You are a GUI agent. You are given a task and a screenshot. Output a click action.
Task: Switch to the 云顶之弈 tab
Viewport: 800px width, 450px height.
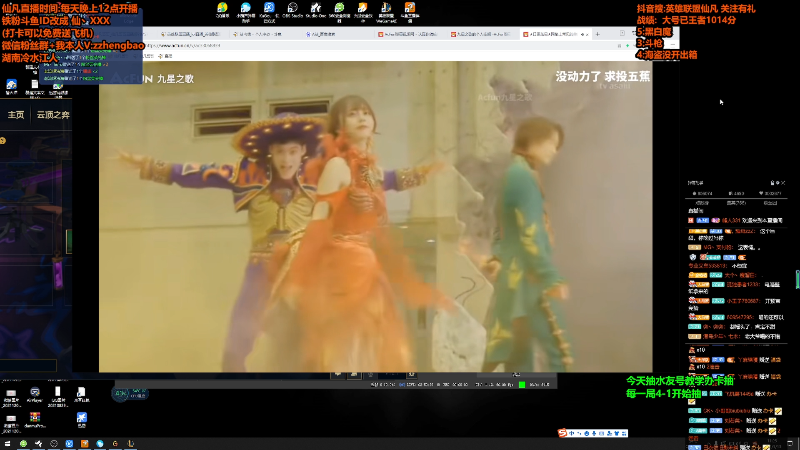tap(53, 115)
